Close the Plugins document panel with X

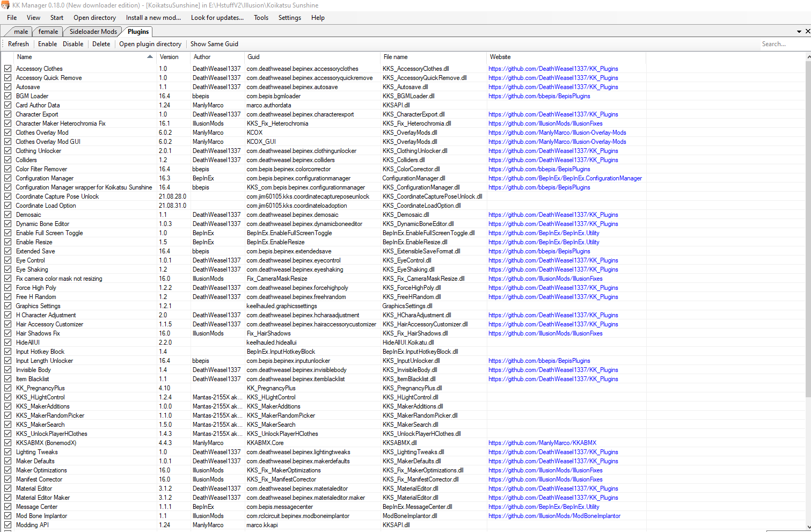[807, 32]
